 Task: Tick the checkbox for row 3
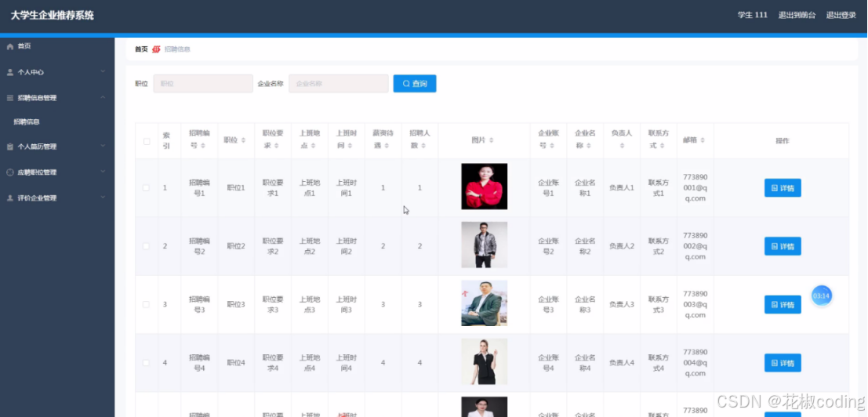tap(146, 305)
